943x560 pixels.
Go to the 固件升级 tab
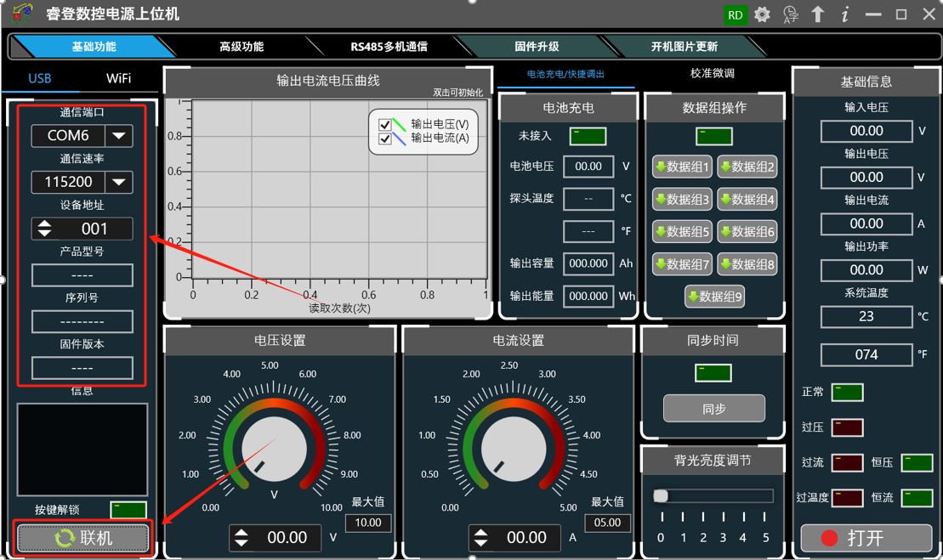[537, 47]
